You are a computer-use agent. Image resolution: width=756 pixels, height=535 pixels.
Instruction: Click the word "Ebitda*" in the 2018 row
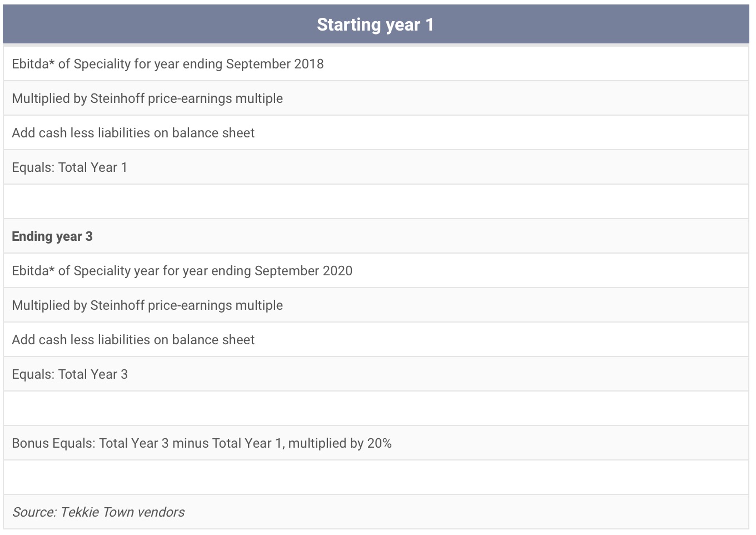(x=33, y=64)
